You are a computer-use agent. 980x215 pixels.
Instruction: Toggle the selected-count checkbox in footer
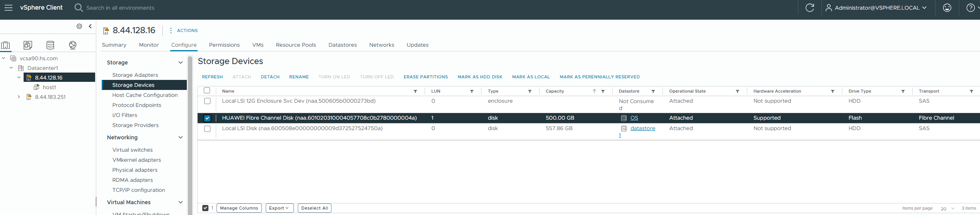click(x=205, y=208)
